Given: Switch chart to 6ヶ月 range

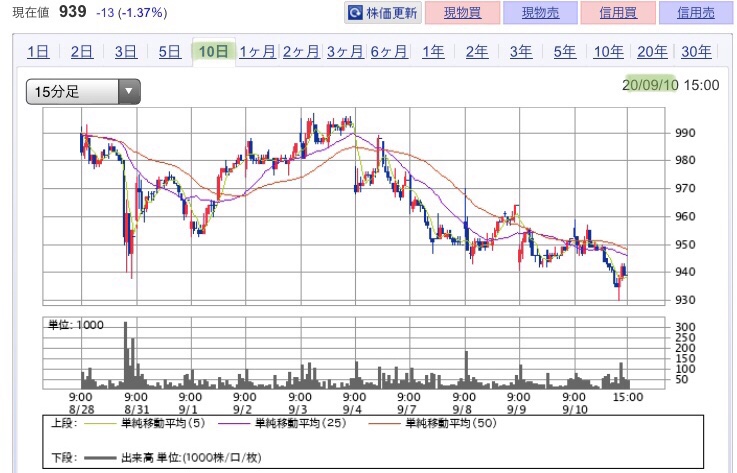Looking at the screenshot, I should (x=389, y=51).
